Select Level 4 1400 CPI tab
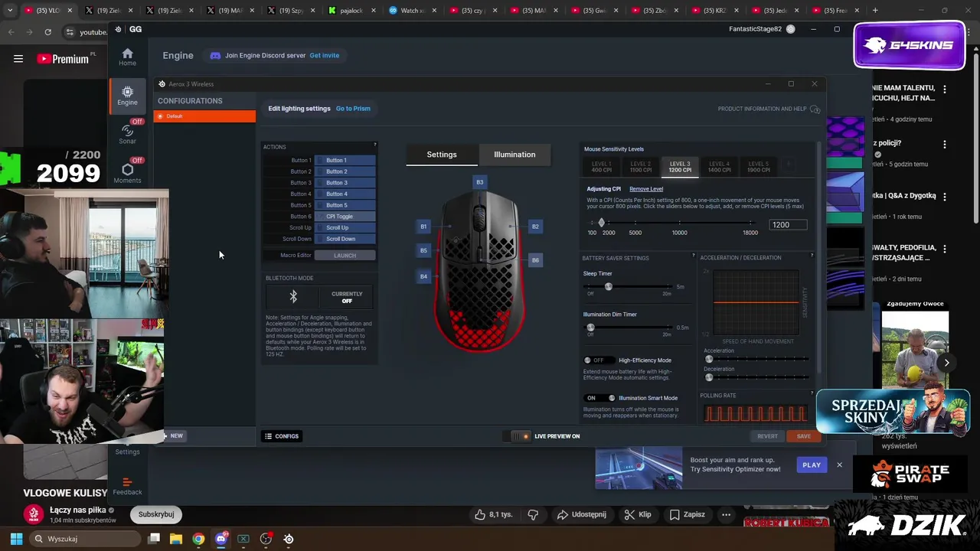Image resolution: width=980 pixels, height=551 pixels. click(719, 166)
